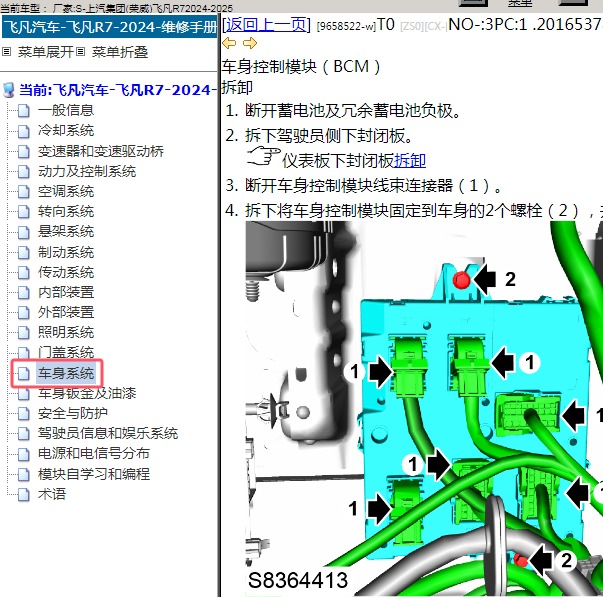Image resolution: width=603 pixels, height=597 pixels.
Task: Click the 当前:飞凡汽车-飞凡R7-2024 root node
Action: [x=118, y=90]
